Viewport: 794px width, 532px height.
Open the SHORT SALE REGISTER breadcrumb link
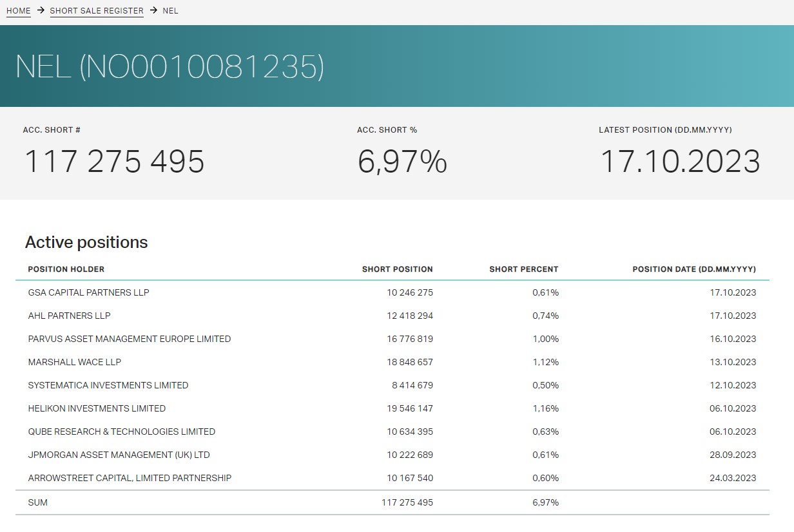[97, 11]
